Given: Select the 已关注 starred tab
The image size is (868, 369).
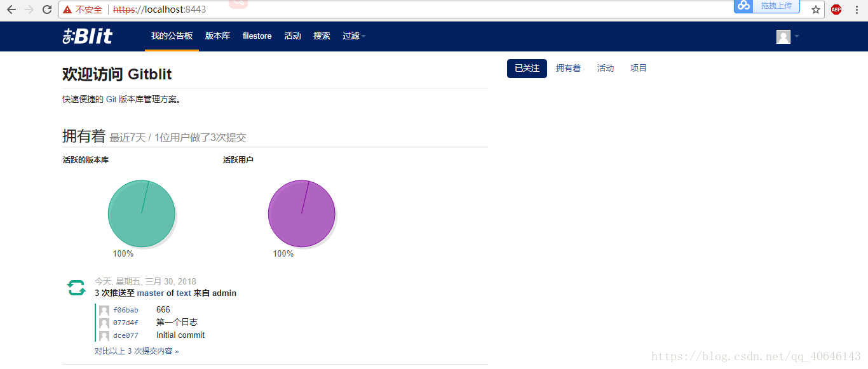Looking at the screenshot, I should tap(527, 69).
